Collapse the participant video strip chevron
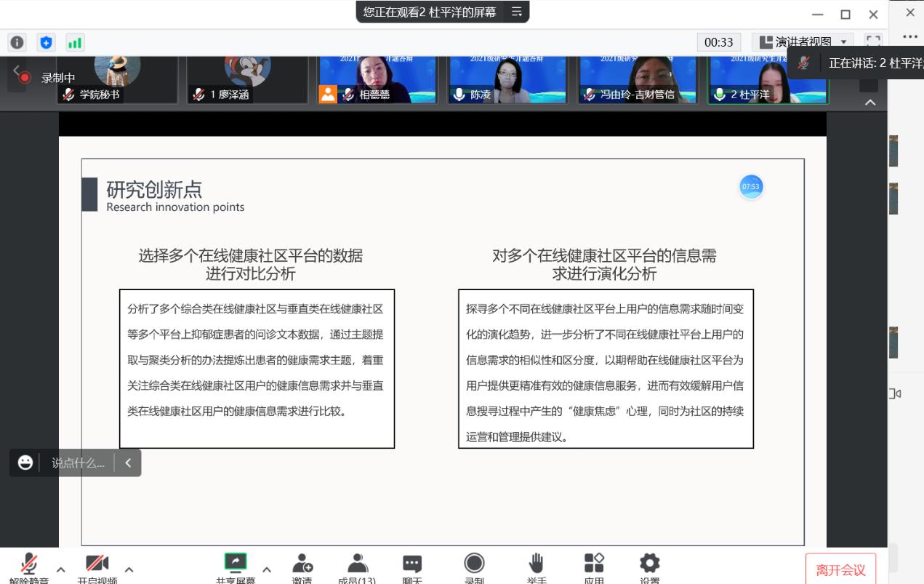Image resolution: width=924 pixels, height=584 pixels. [x=870, y=103]
